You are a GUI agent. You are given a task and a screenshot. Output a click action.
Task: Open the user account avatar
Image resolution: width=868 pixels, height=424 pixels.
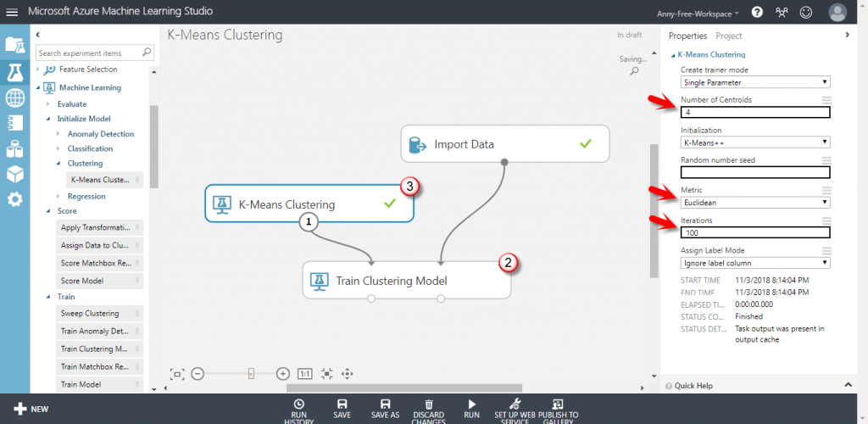click(x=837, y=12)
